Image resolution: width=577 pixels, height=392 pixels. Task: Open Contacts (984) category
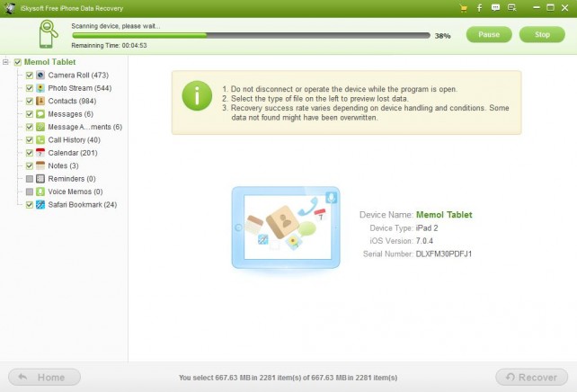point(72,101)
